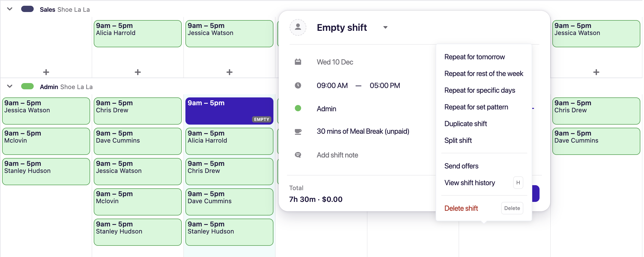
Task: Click the meal break cup icon
Action: (298, 131)
